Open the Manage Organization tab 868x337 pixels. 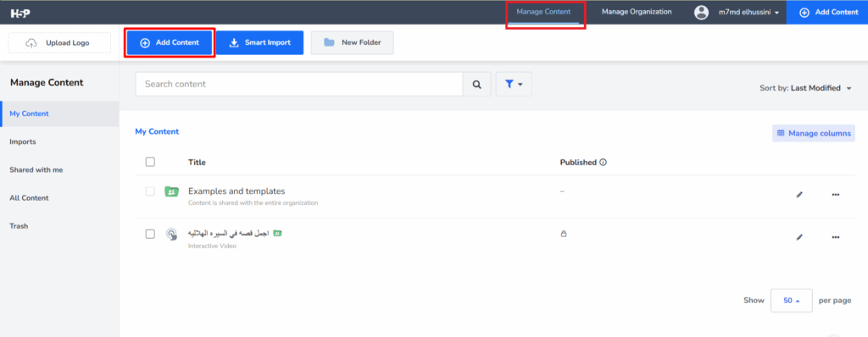[x=637, y=12]
